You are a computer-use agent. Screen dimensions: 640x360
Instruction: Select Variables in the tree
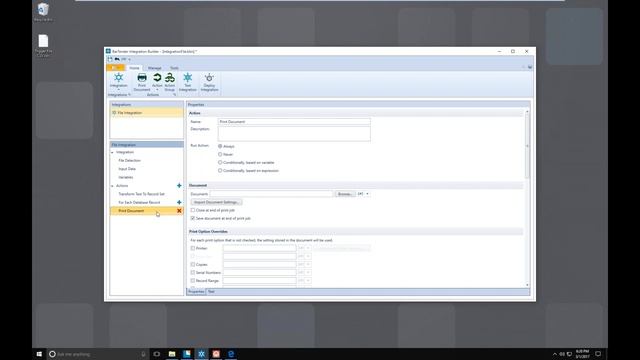(x=126, y=178)
